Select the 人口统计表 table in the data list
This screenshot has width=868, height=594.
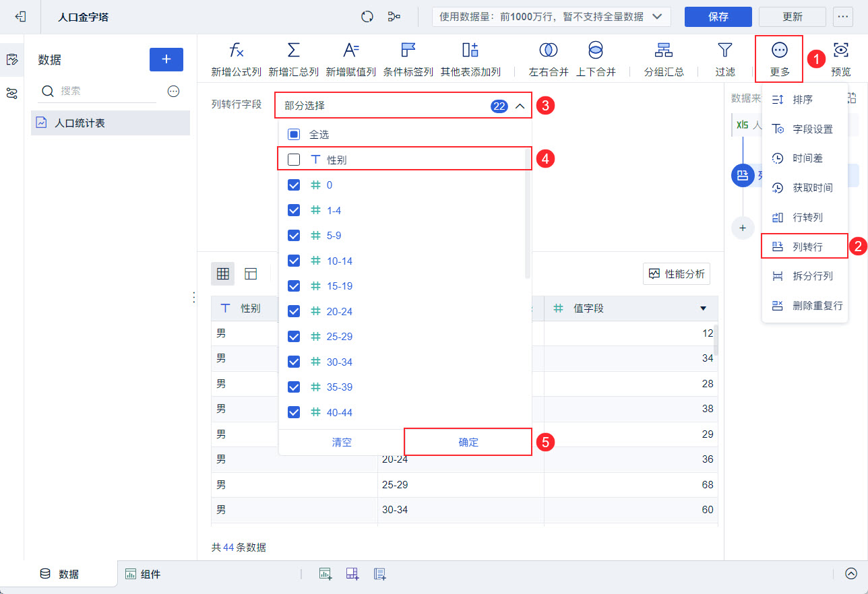[111, 123]
